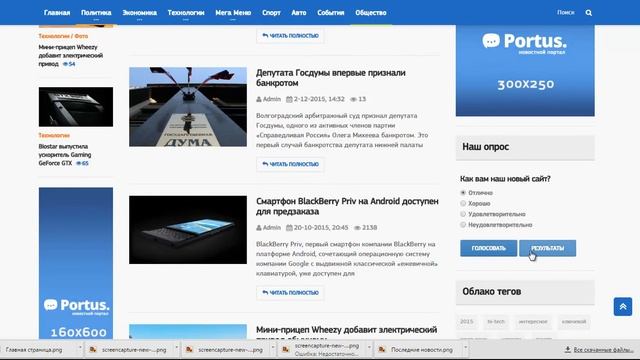The image size is (640, 360).
Task: Click file icon of Последние новости.png download
Action: [x=382, y=350]
